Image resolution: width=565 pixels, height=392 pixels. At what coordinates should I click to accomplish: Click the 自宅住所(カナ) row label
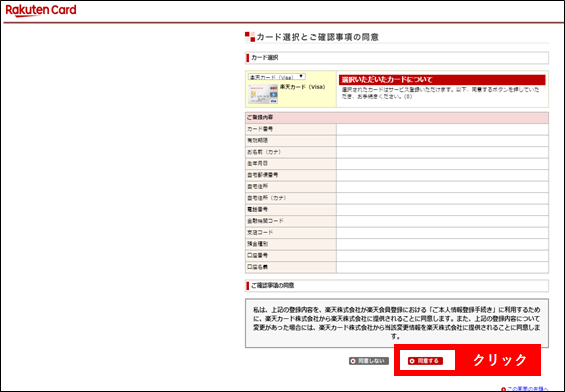pyautogui.click(x=266, y=198)
